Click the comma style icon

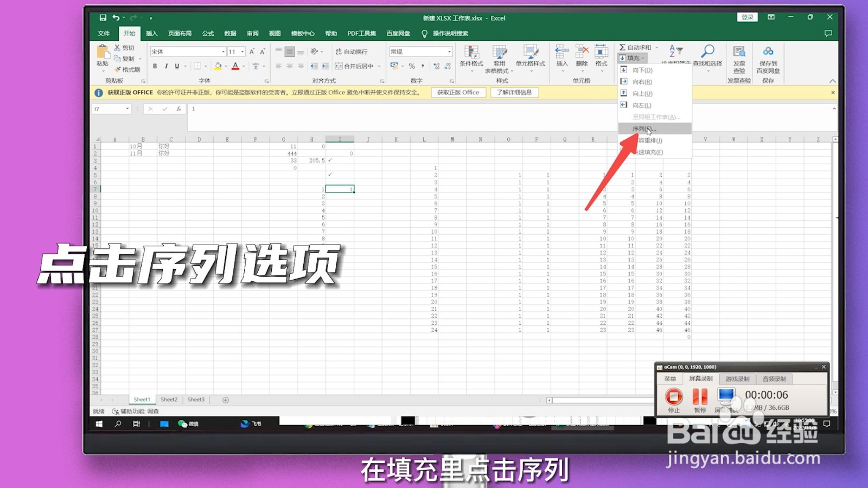click(423, 66)
